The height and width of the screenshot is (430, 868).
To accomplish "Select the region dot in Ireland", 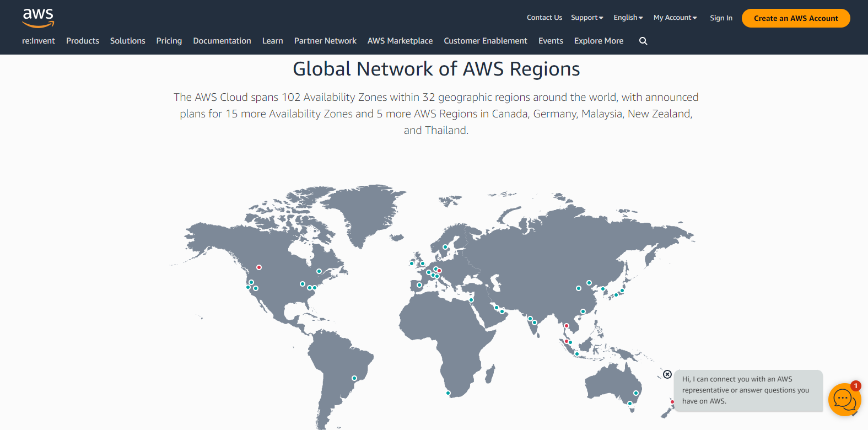I will point(412,264).
